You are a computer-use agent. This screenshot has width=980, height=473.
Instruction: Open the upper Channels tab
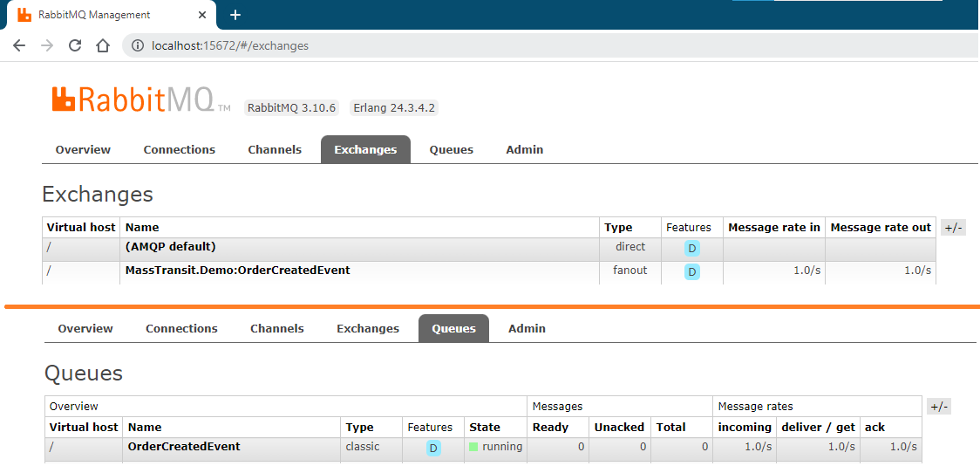[275, 149]
